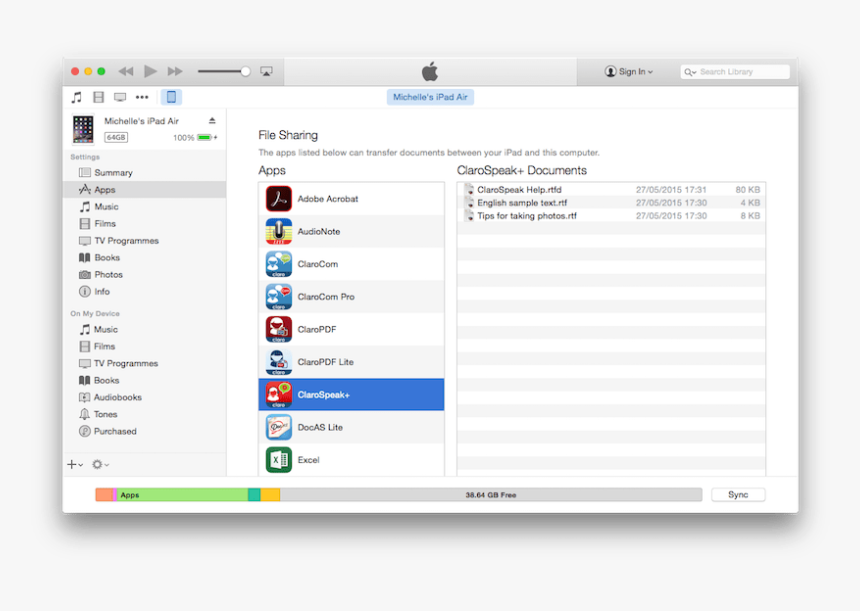This screenshot has height=611, width=860.
Task: Click the yellow segment of storage bar
Action: (270, 495)
